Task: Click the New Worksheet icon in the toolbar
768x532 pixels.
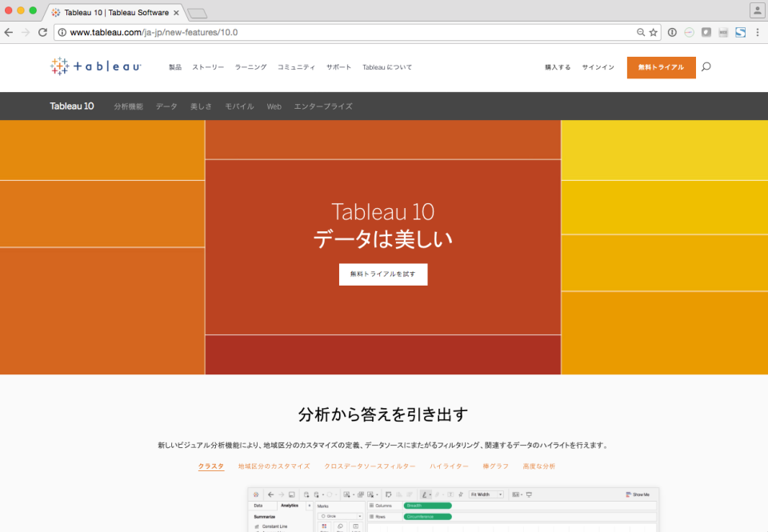Action: pyautogui.click(x=346, y=494)
